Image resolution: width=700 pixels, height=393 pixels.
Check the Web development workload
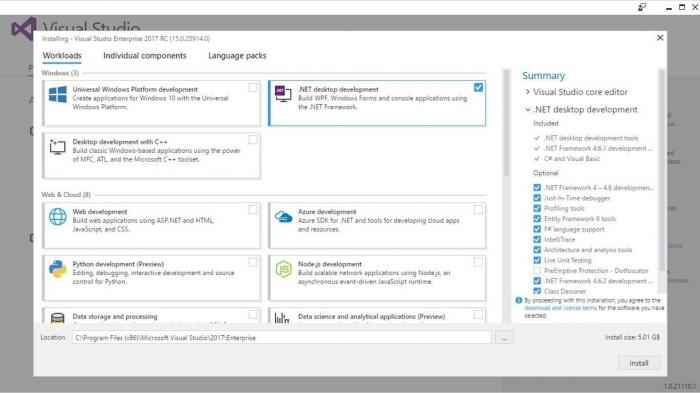coord(253,209)
